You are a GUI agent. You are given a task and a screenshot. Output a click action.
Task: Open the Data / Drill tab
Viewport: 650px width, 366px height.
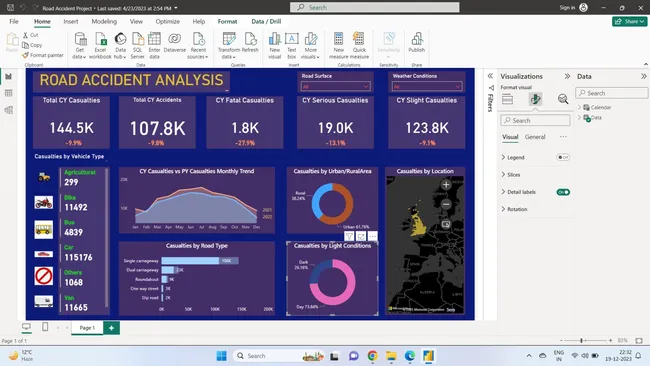[x=266, y=22]
